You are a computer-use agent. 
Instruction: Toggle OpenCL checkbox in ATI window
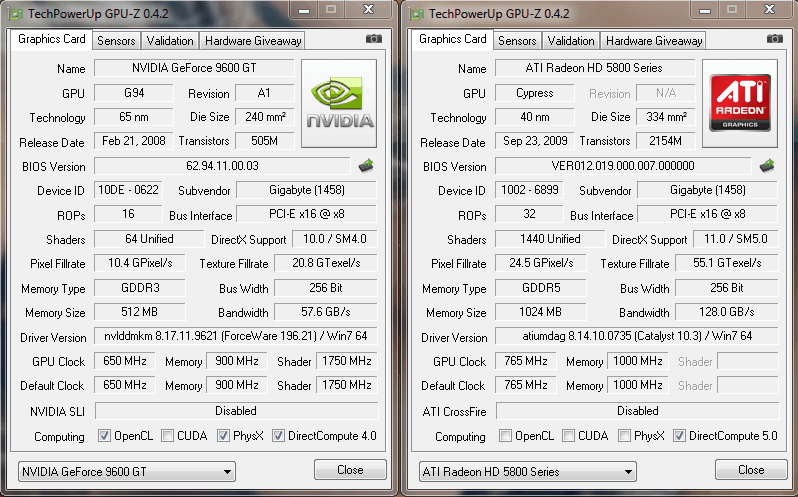pyautogui.click(x=505, y=436)
